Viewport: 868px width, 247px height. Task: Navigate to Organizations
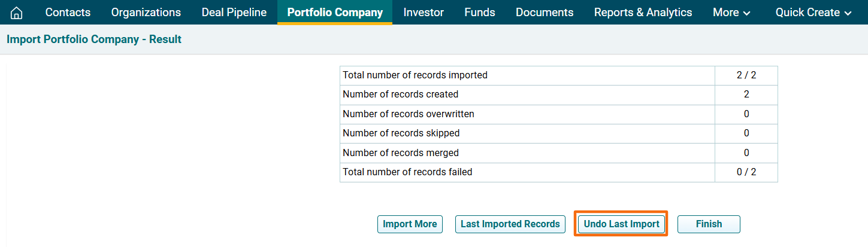[146, 13]
